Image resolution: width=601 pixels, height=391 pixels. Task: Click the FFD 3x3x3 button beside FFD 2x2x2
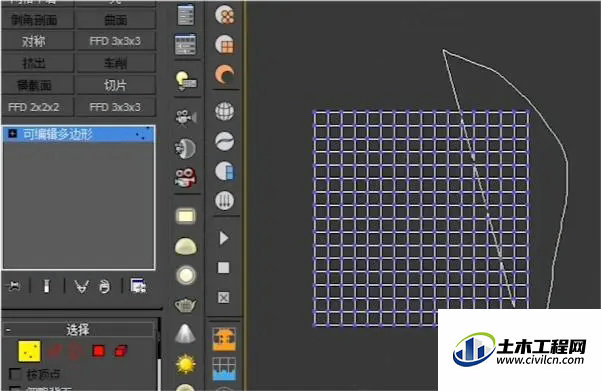point(116,107)
